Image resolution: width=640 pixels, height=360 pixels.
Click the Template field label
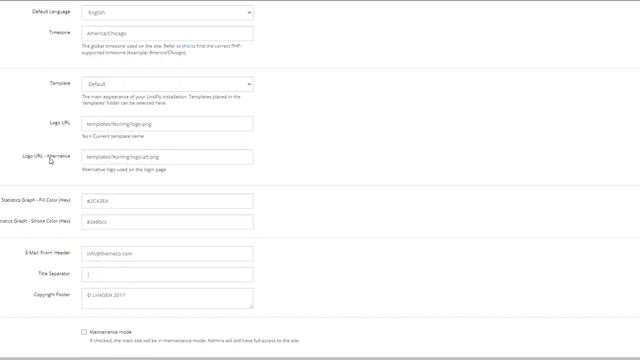pos(60,83)
